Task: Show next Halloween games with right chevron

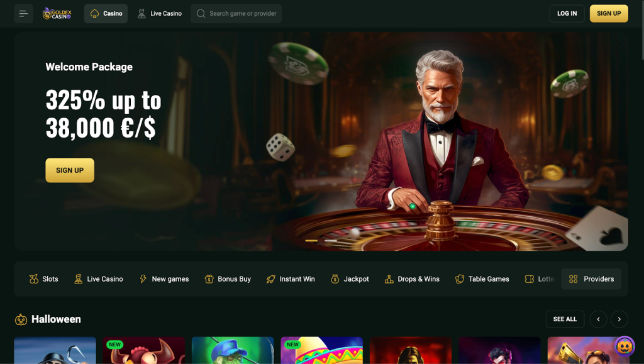Action: 619,319
